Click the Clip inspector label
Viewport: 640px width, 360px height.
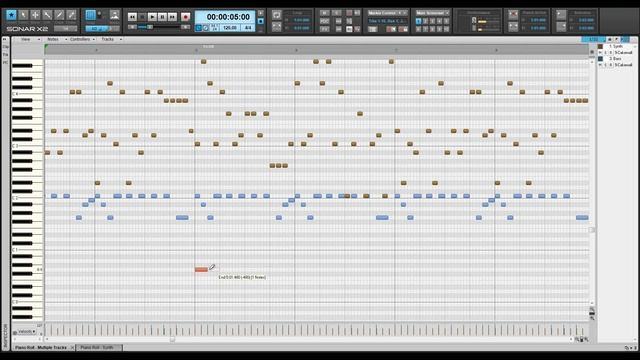pyautogui.click(x=5, y=47)
